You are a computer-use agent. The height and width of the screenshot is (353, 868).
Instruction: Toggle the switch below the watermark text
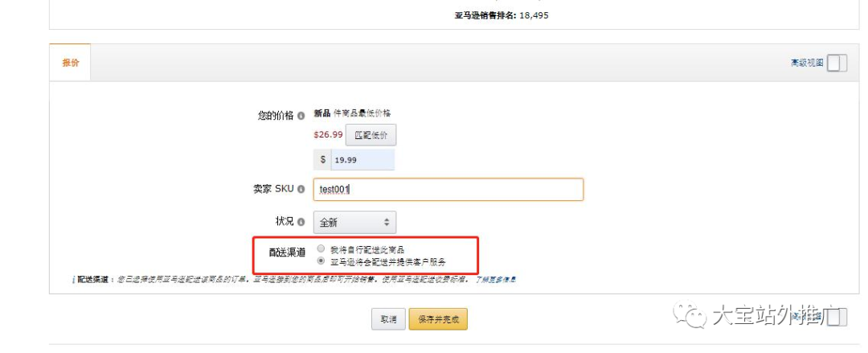pos(837,317)
